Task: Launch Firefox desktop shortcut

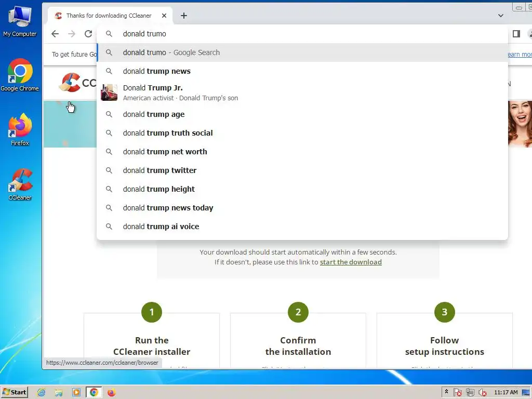Action: click(x=20, y=129)
